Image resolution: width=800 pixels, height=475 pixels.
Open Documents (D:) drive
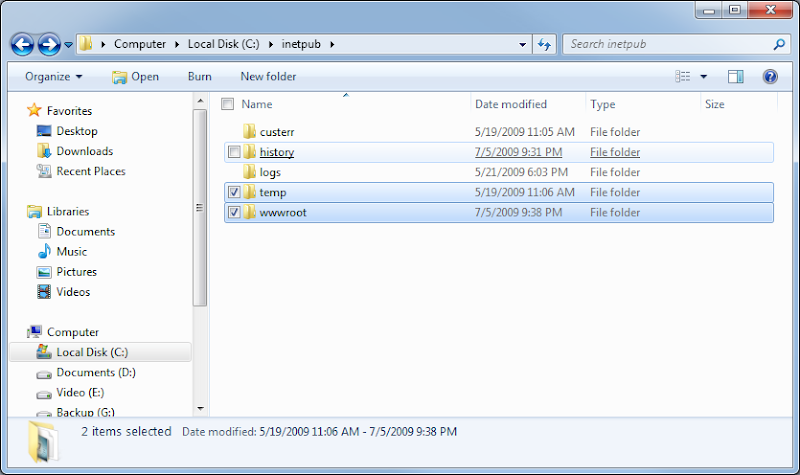click(x=96, y=372)
